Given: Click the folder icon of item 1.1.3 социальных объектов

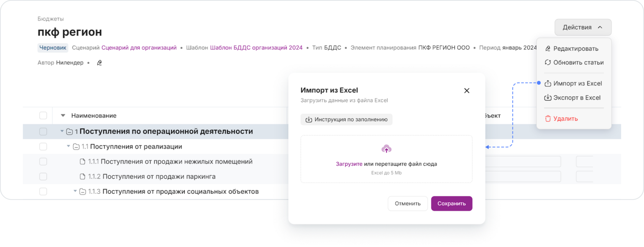Looking at the screenshot, I should pos(82,191).
